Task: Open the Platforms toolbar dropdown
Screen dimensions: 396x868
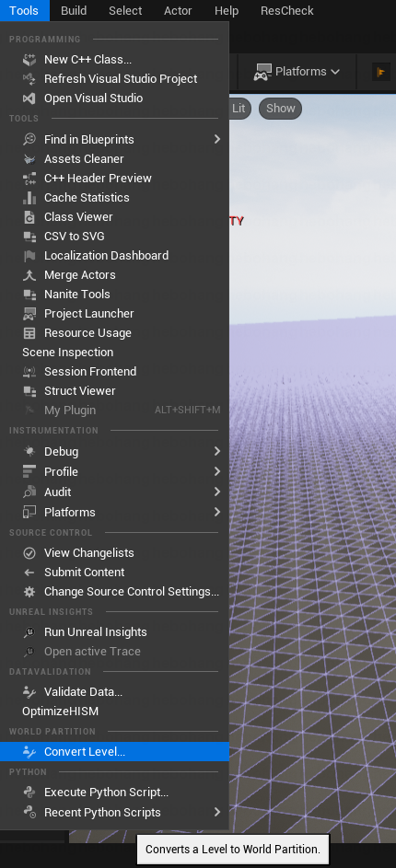Action: [x=297, y=72]
